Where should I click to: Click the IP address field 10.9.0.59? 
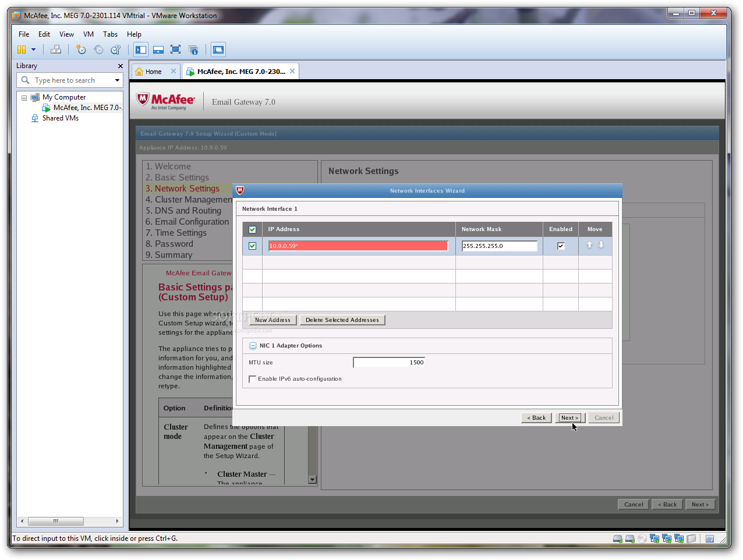coord(358,246)
